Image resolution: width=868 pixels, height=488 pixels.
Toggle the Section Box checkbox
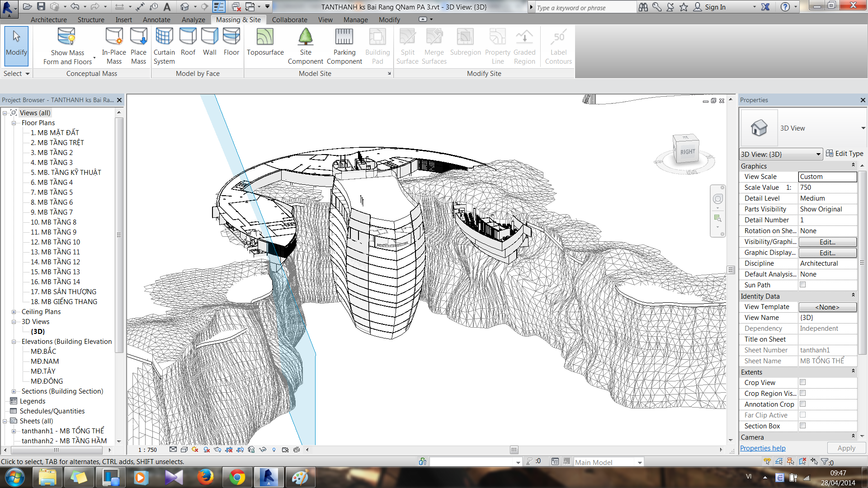[x=802, y=426]
